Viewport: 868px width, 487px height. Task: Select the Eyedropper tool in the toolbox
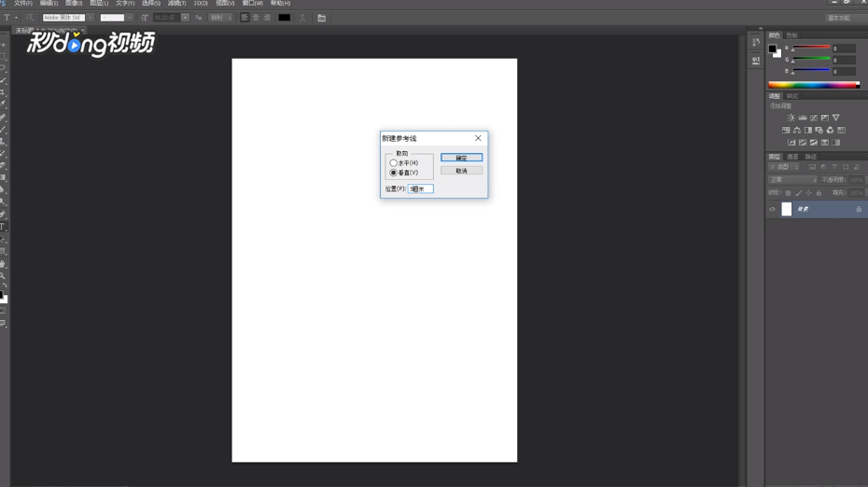[3, 104]
